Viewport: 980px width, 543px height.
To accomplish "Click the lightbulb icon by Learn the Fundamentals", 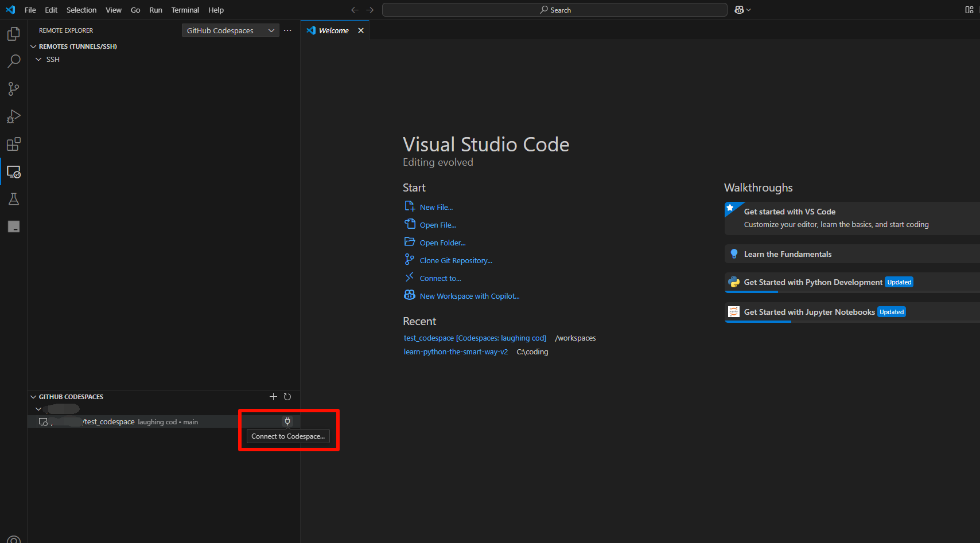I will pyautogui.click(x=734, y=254).
